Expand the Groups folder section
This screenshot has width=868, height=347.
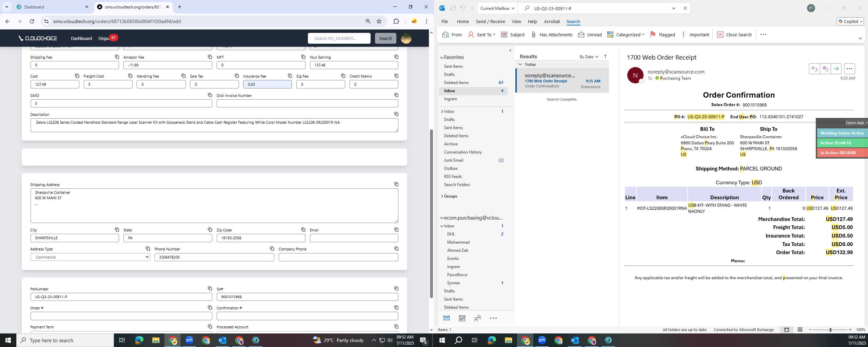pyautogui.click(x=442, y=196)
